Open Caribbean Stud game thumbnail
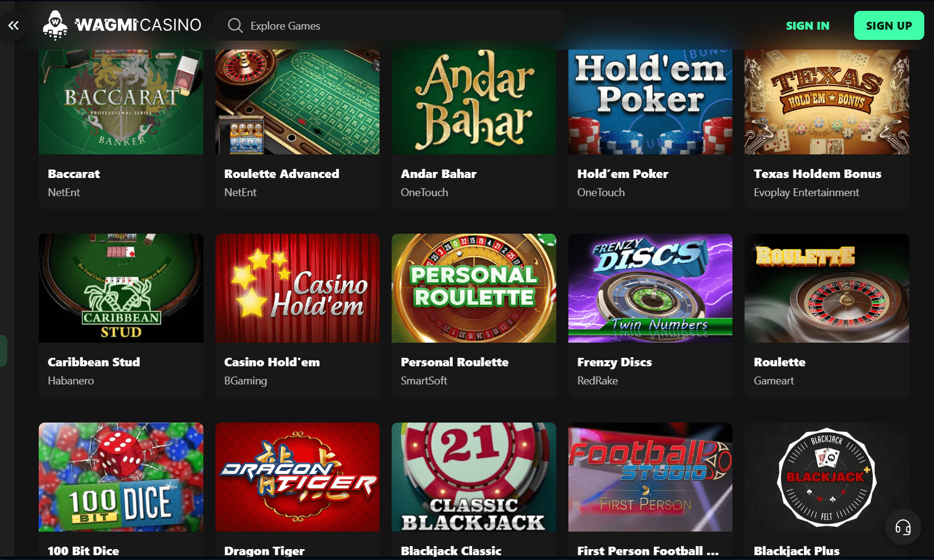Screen dimensions: 934x560 point(121,288)
